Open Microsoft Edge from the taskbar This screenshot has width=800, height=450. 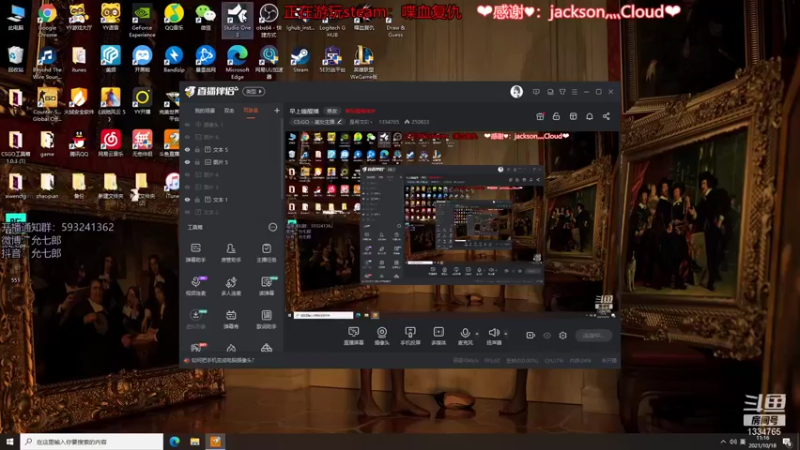174,441
